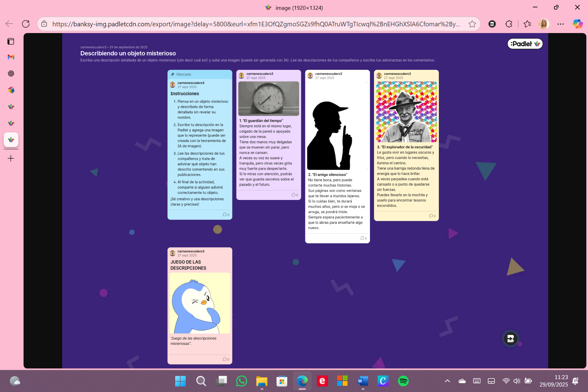Click the clock image thumbnail
This screenshot has height=392, width=588.
click(x=269, y=99)
